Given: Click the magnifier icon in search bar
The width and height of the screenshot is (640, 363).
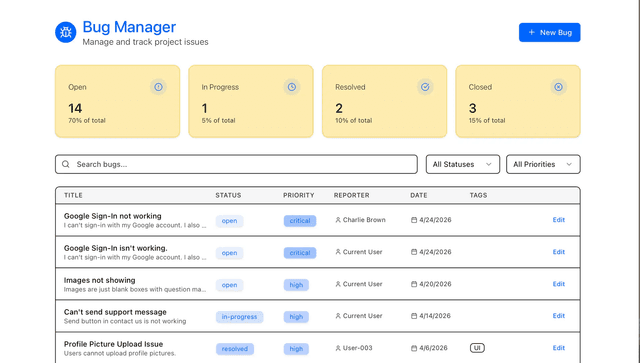Looking at the screenshot, I should pyautogui.click(x=66, y=164).
